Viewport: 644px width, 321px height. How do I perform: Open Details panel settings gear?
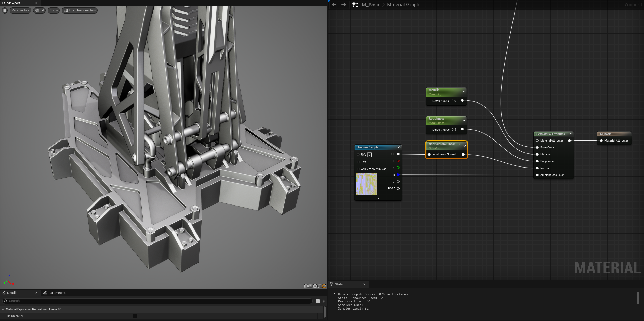(324, 301)
